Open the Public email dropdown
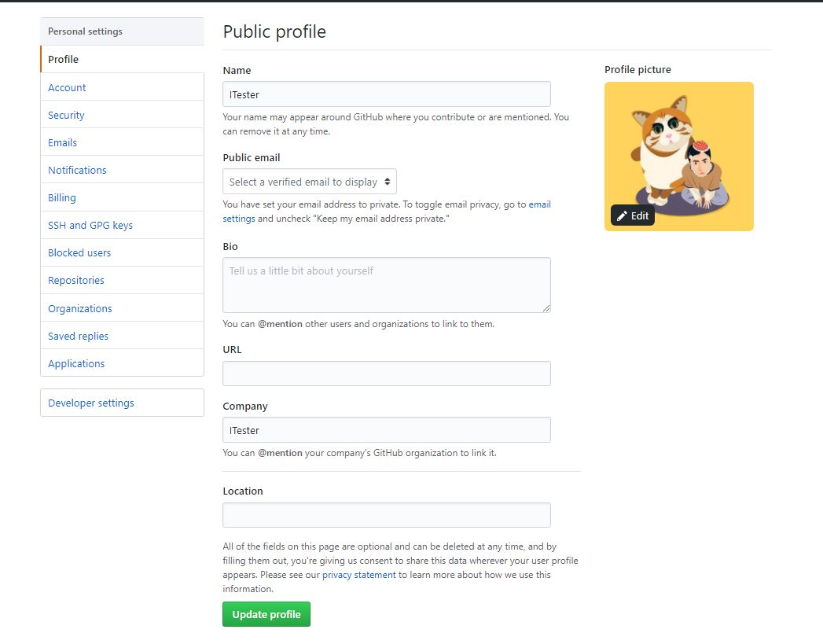 310,182
